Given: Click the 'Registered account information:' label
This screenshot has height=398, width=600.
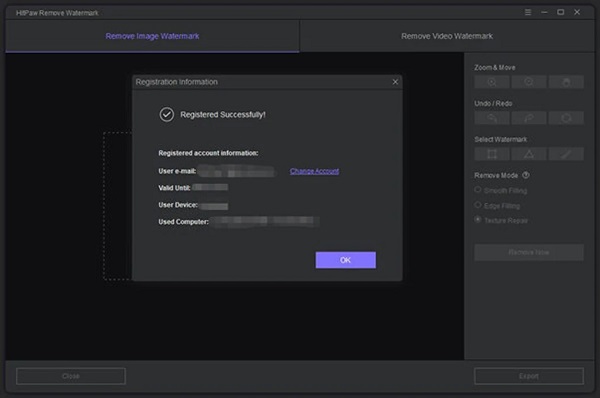Looking at the screenshot, I should (x=208, y=153).
